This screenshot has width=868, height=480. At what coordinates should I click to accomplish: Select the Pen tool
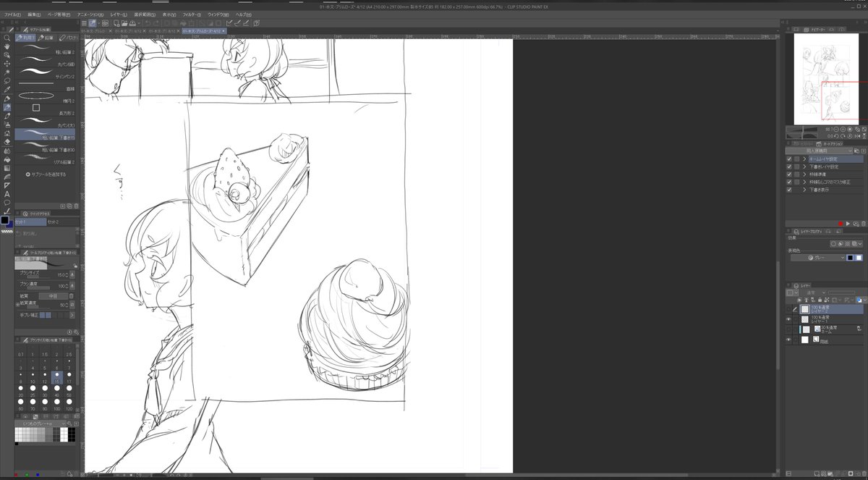tap(7, 98)
